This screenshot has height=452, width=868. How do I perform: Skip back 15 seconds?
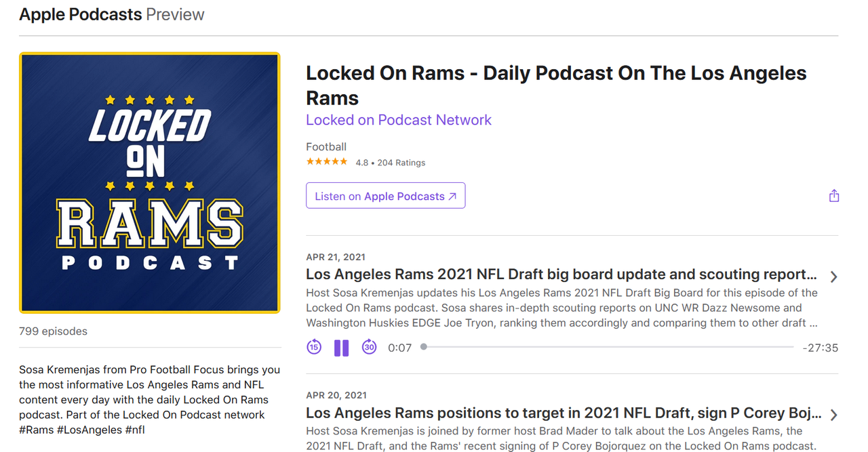pyautogui.click(x=313, y=347)
